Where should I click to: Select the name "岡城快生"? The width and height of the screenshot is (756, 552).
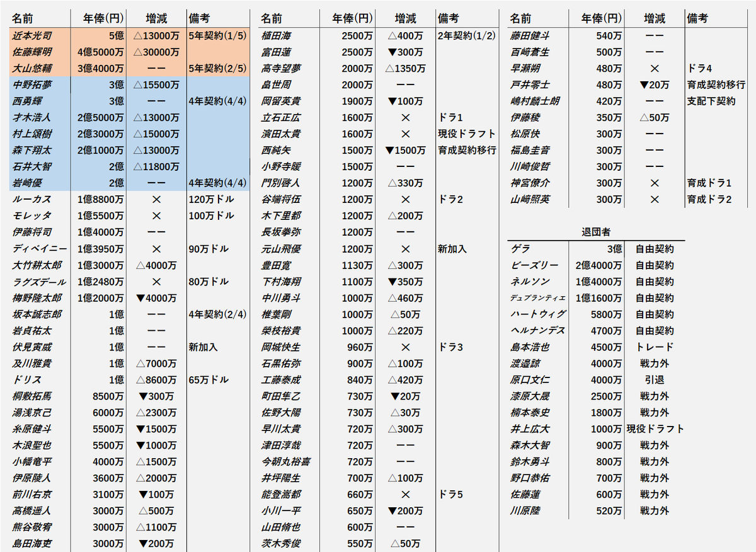point(282,347)
